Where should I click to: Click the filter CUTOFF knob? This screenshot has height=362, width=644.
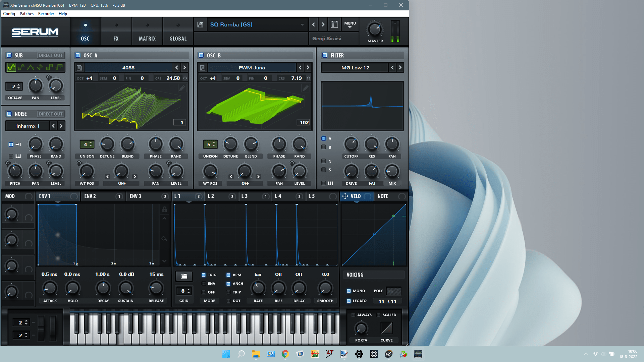(x=351, y=144)
